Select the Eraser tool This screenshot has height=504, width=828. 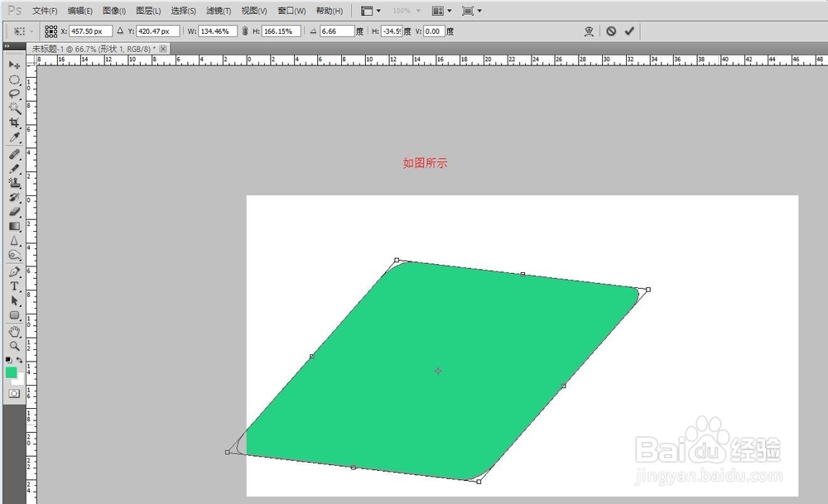click(x=14, y=211)
